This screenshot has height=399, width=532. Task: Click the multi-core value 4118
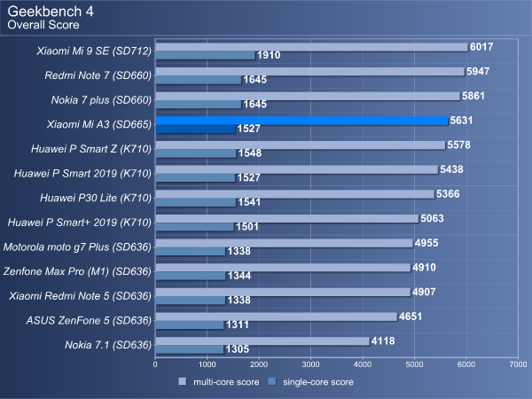383,341
